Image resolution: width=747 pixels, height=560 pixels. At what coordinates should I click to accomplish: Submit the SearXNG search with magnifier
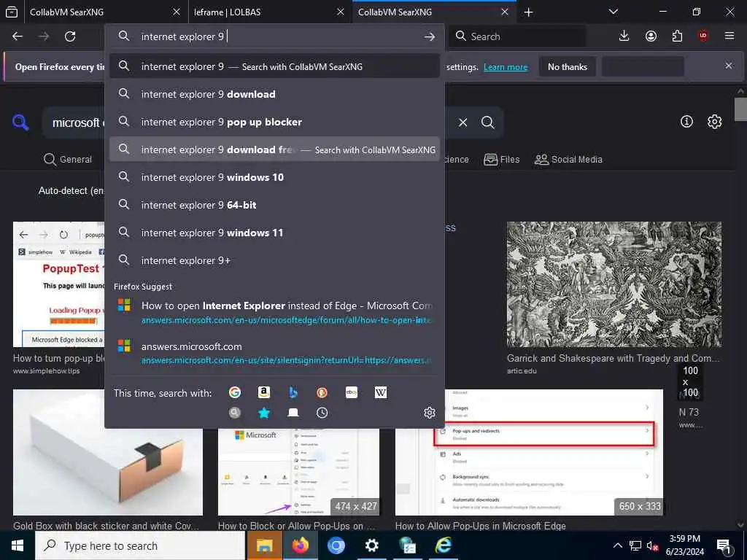488,122
